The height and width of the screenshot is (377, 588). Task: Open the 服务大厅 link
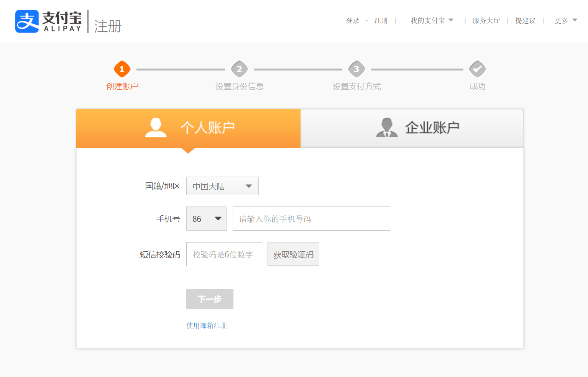(486, 21)
